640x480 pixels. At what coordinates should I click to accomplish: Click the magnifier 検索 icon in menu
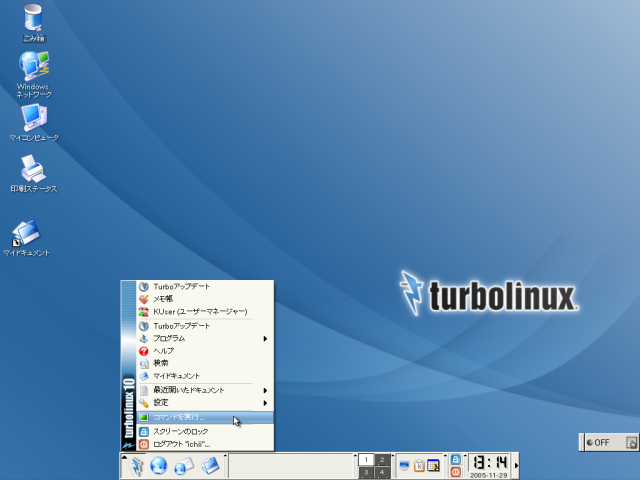tap(144, 363)
